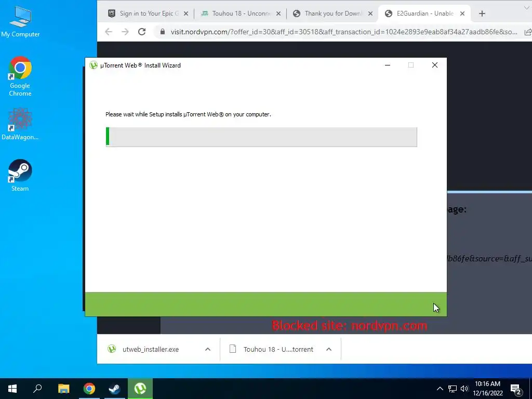This screenshot has width=532, height=399.
Task: Open network status tray icon
Action: click(x=453, y=389)
